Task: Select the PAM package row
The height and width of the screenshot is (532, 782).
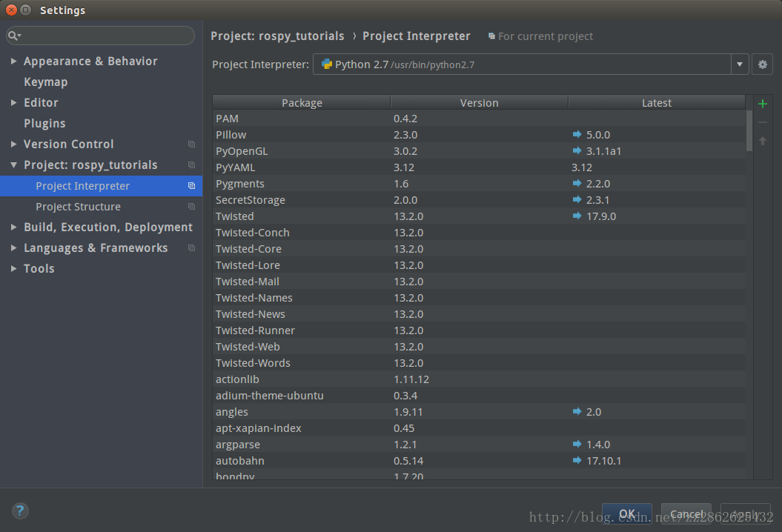Action: pos(480,118)
